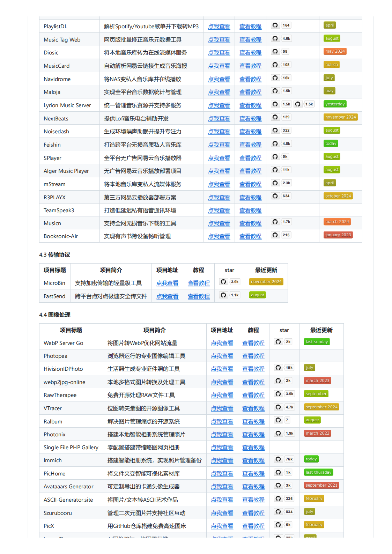Open 查看教程 tutorial link for VTracer

tap(253, 408)
